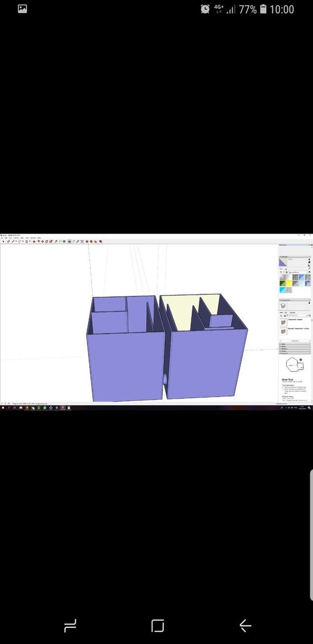Open the Camera menu
Image resolution: width=313 pixels, height=644 pixels.
pos(16,238)
